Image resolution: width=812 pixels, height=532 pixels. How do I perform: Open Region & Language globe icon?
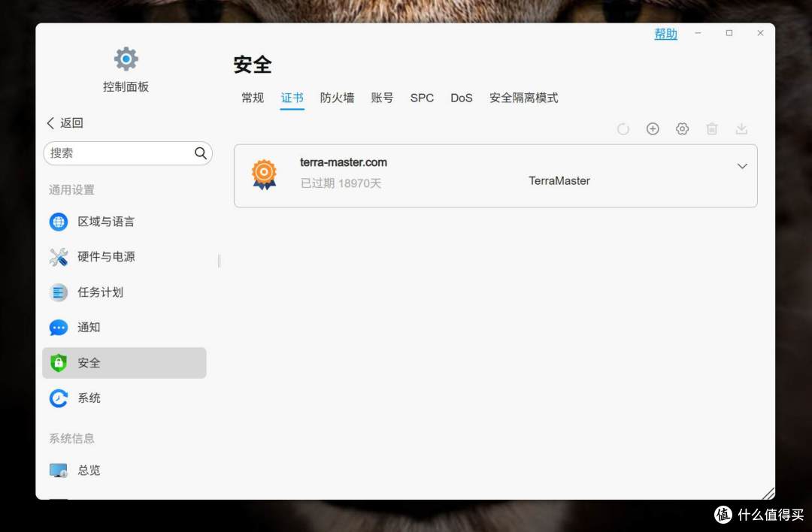click(59, 222)
